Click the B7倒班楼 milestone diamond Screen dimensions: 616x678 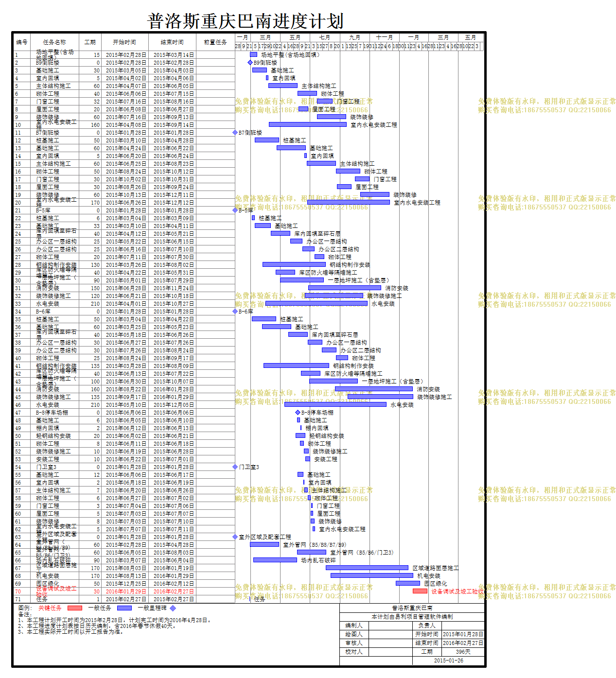click(x=235, y=133)
